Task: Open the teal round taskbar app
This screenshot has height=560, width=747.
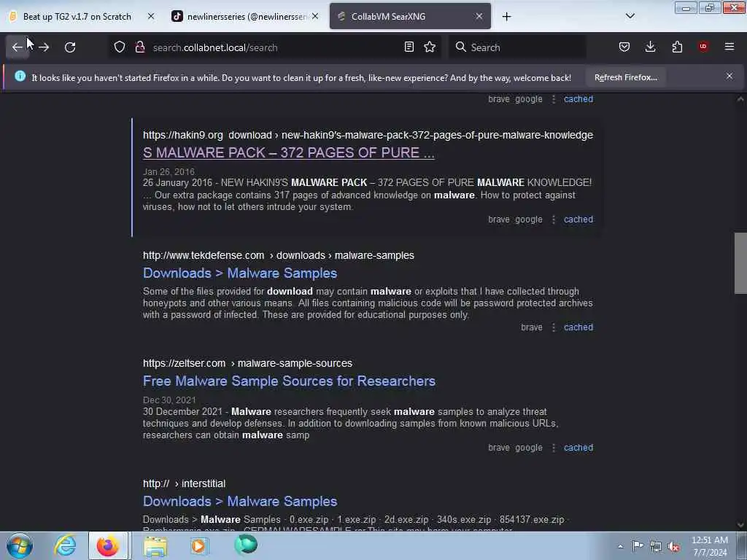Action: pyautogui.click(x=246, y=545)
